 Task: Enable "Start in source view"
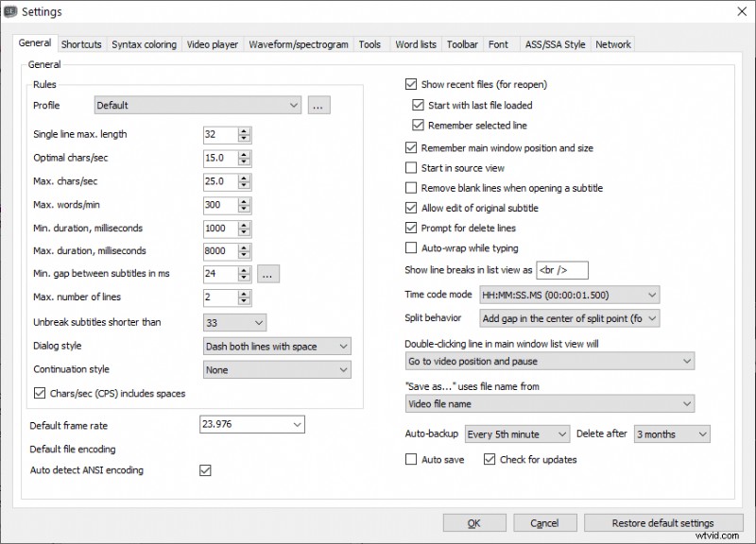tap(410, 167)
